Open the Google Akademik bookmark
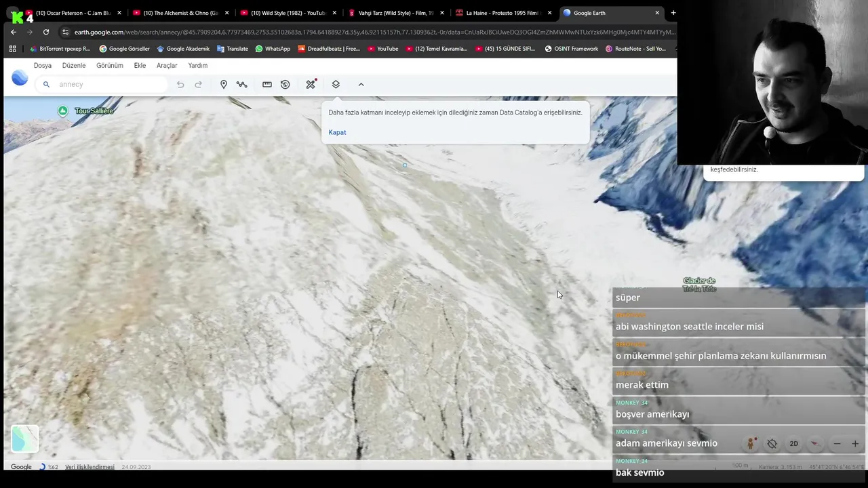 183,49
